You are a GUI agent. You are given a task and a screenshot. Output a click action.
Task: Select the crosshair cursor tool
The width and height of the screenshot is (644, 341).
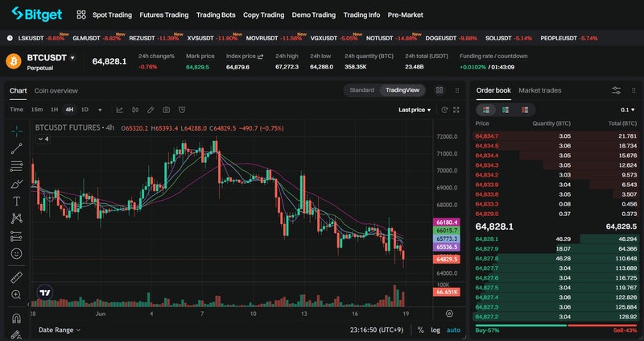pyautogui.click(x=16, y=131)
